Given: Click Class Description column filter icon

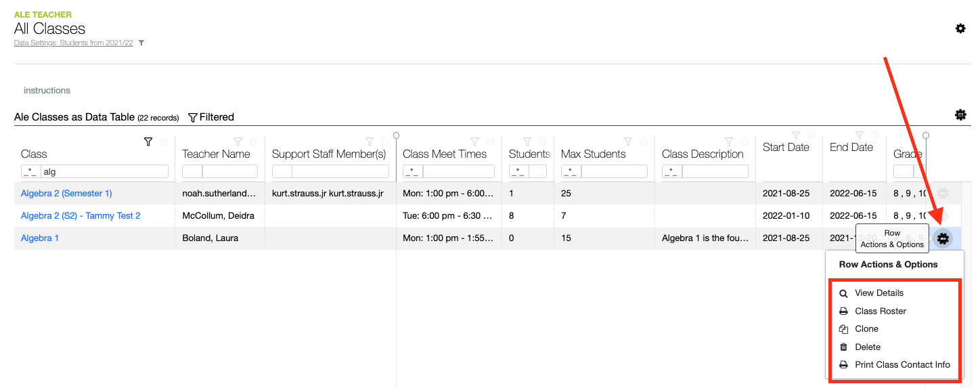Looking at the screenshot, I should click(x=729, y=142).
